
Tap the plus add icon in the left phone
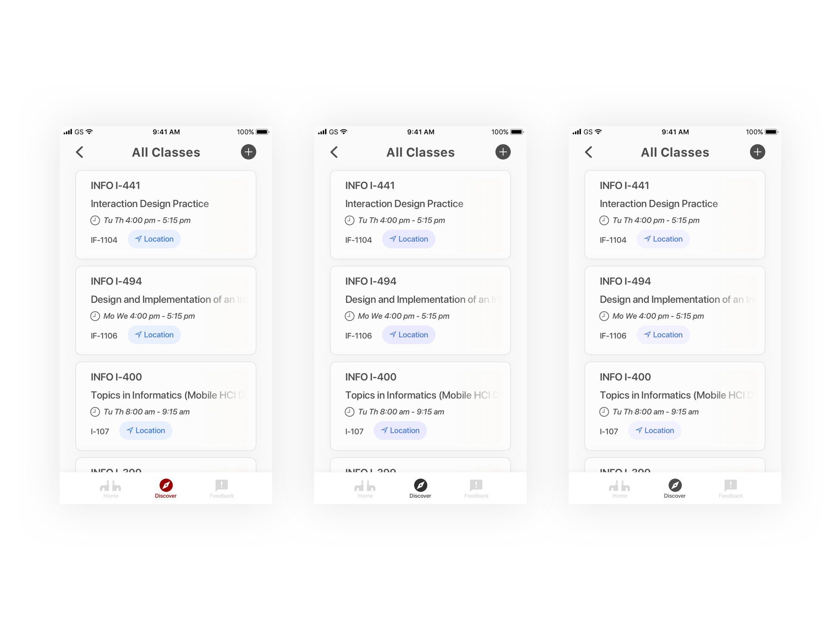point(249,152)
